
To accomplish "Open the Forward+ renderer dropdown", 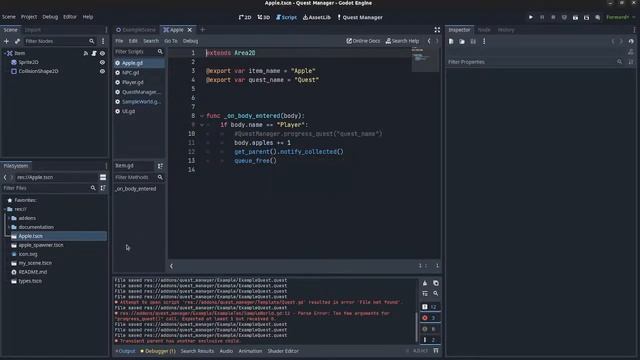I will (x=621, y=17).
